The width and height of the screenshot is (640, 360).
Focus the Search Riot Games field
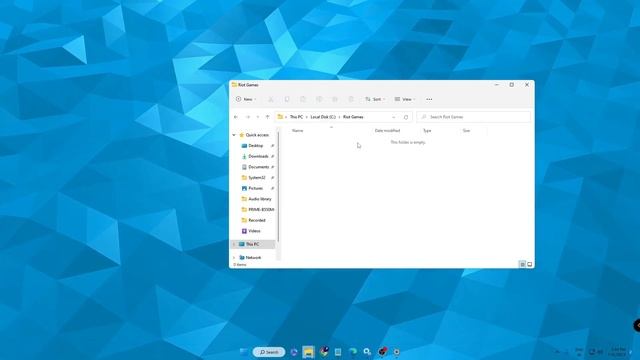[x=473, y=117]
